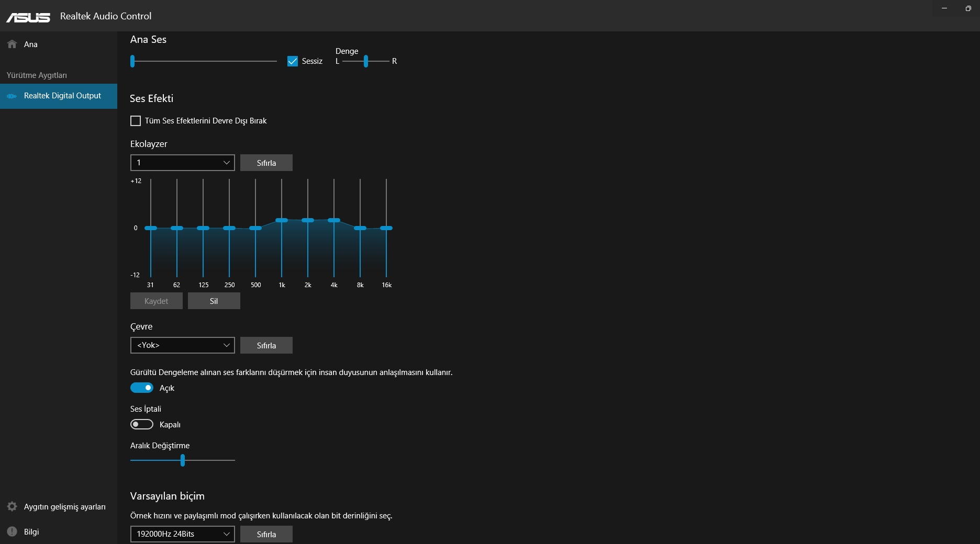Click the Realtek Audio Control window title

pyautogui.click(x=106, y=16)
